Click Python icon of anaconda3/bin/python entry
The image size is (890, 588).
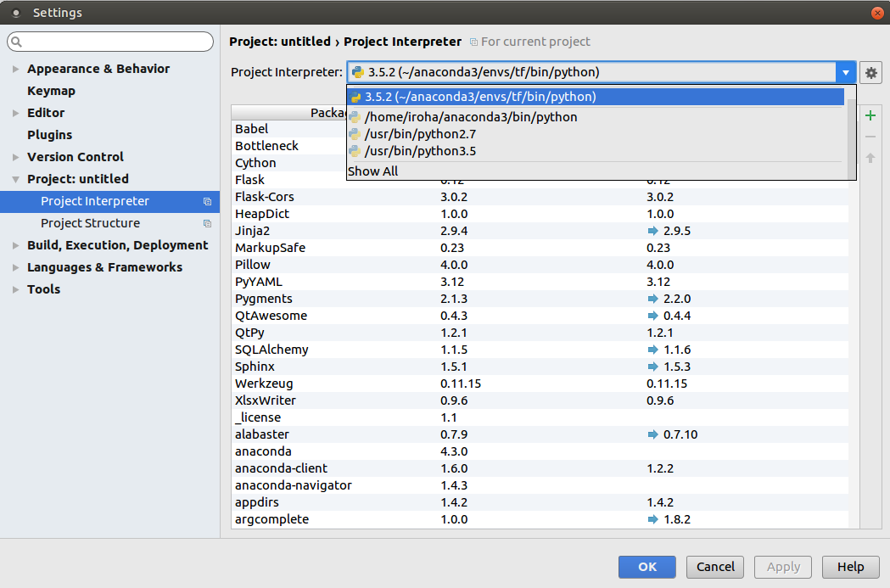355,117
